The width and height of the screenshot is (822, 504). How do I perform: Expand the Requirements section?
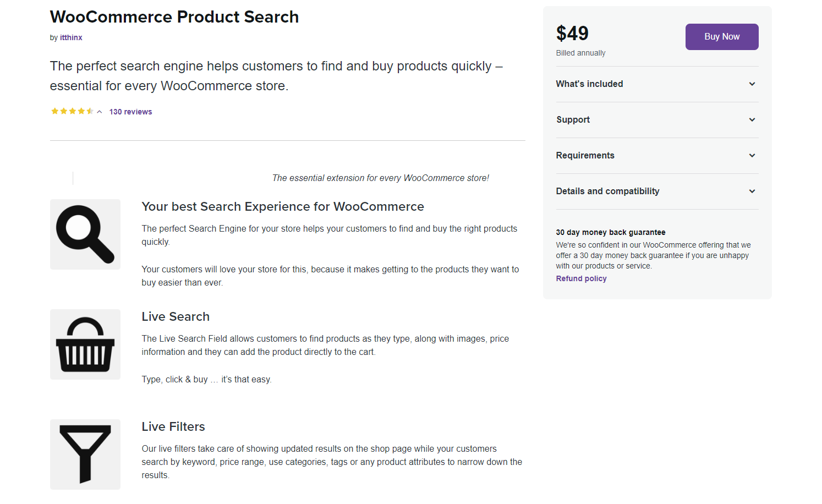pyautogui.click(x=585, y=156)
